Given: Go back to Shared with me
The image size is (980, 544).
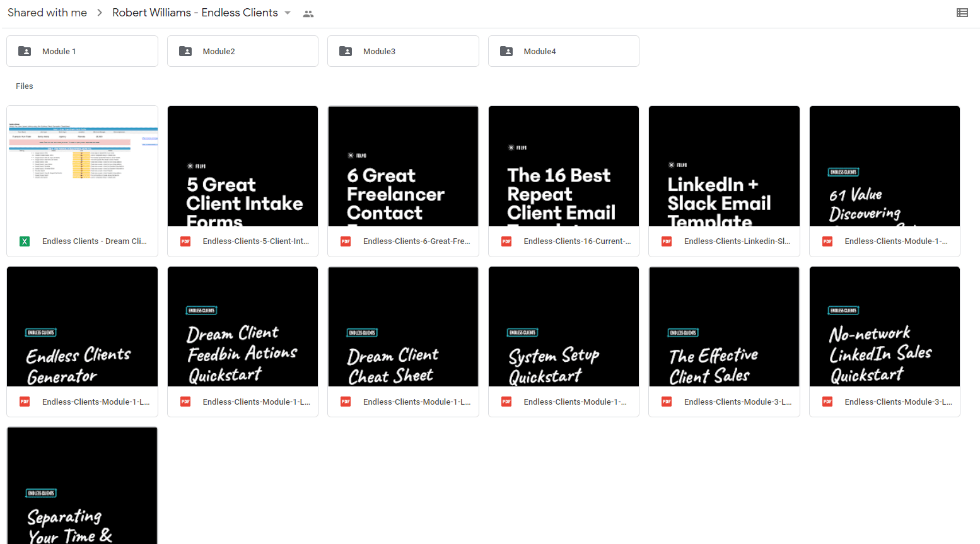Looking at the screenshot, I should [x=47, y=13].
